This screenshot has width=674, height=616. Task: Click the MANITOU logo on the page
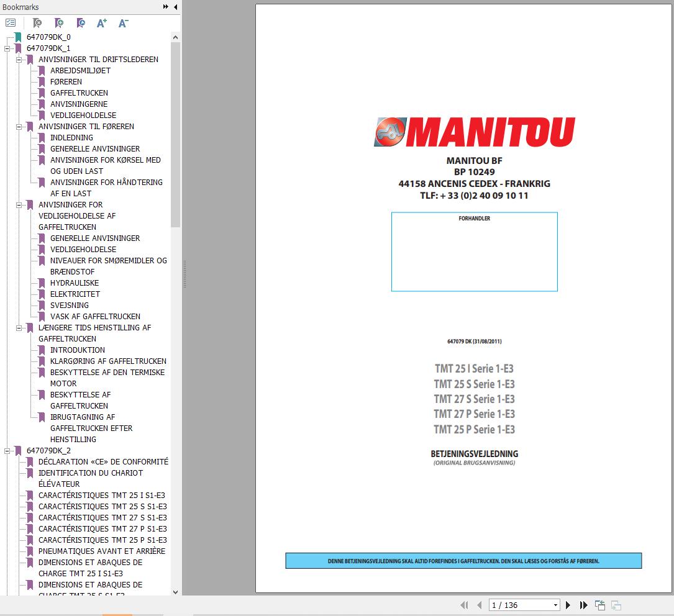pos(474,132)
